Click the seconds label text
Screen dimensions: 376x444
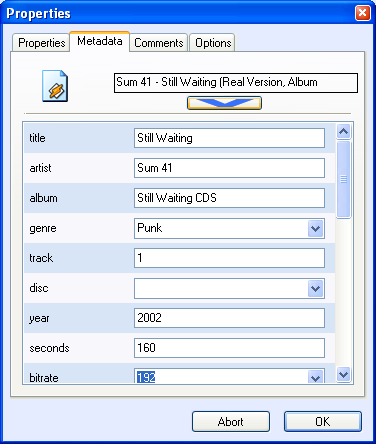tap(49, 348)
